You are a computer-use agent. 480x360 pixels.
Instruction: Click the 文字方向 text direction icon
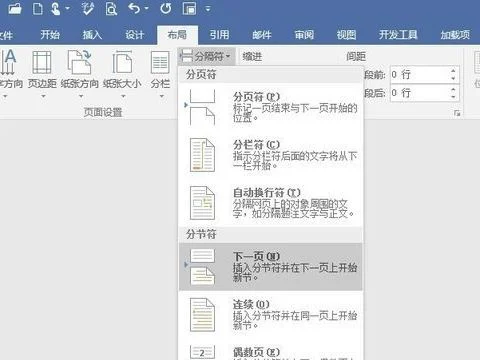[8, 62]
